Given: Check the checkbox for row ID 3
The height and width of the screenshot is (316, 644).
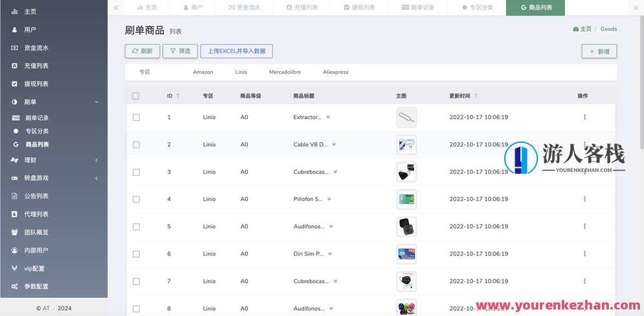Looking at the screenshot, I should coord(136,172).
